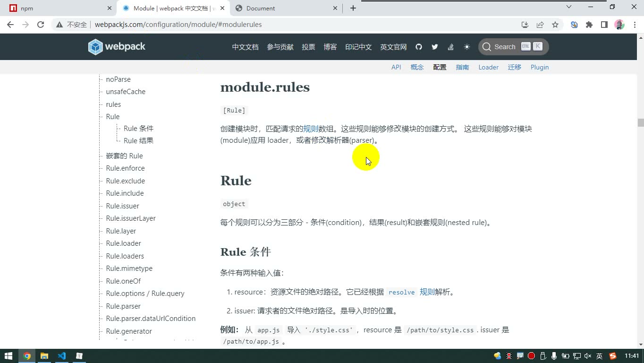Open the 迁移 sub-navigation link
644x363 pixels.
click(x=514, y=67)
